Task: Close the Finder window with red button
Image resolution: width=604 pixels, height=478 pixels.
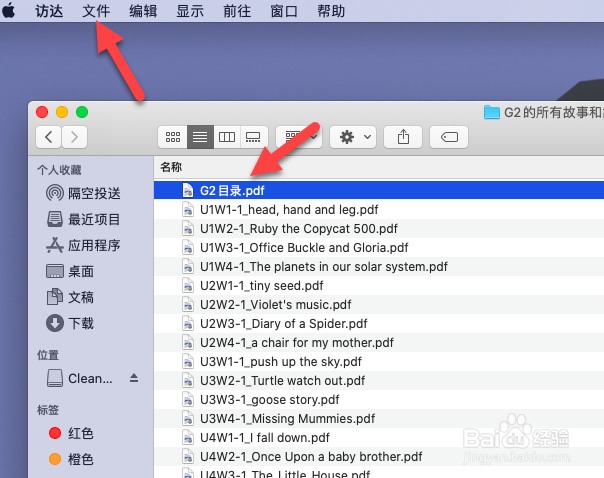Action: tap(42, 112)
